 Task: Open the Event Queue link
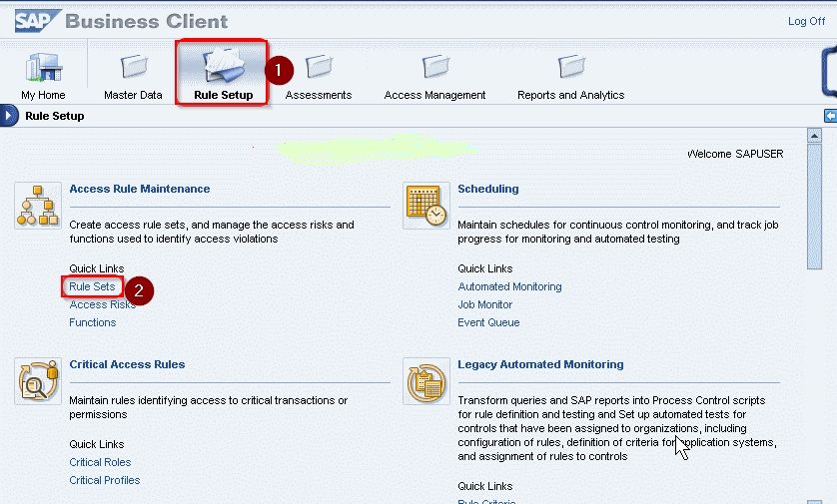488,323
